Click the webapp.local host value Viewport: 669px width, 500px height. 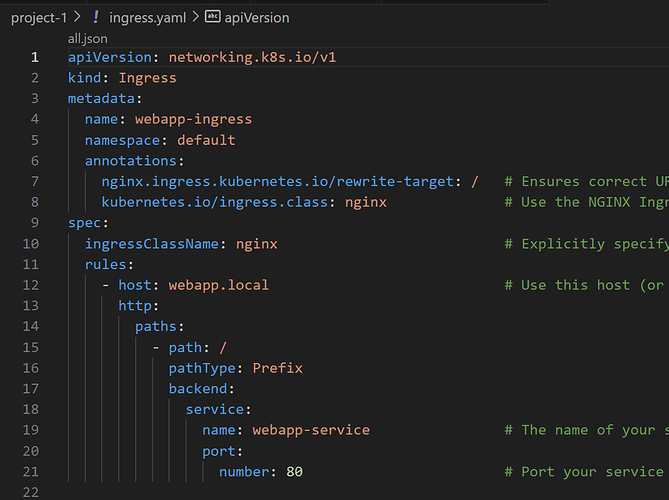point(218,285)
